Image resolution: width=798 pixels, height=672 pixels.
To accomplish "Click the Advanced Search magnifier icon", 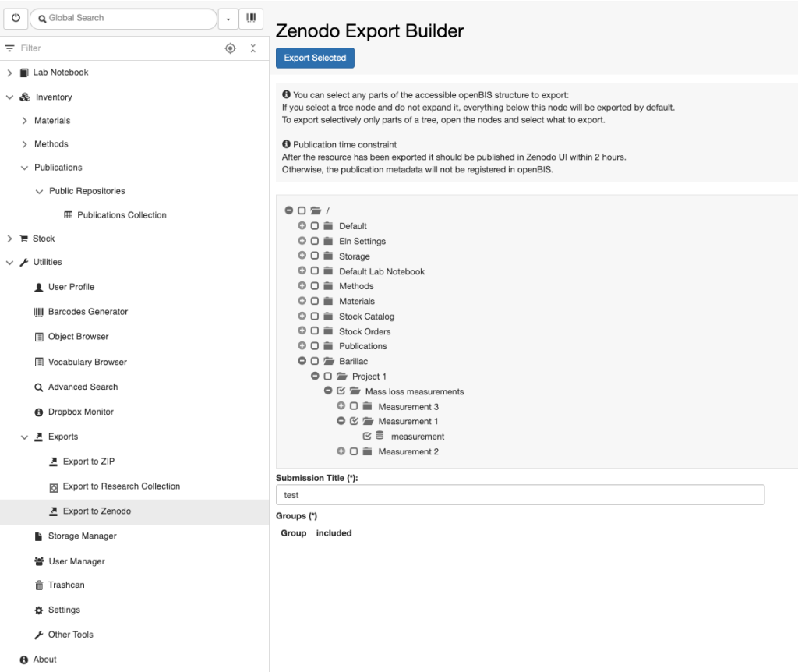I will 39,388.
